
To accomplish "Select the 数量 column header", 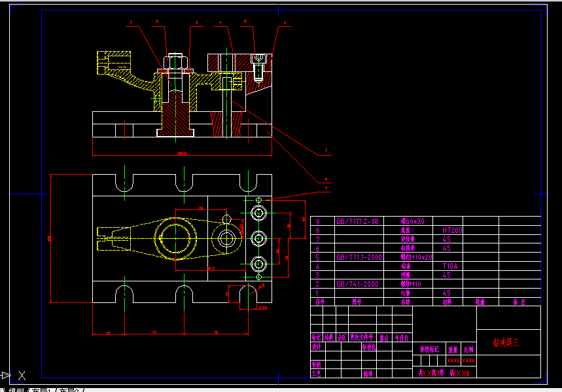I will point(480,302).
